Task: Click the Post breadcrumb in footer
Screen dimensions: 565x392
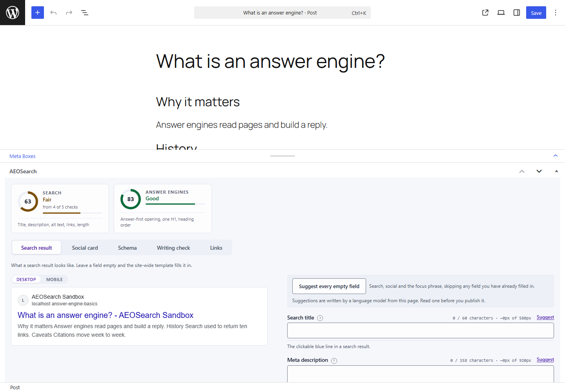Action: point(15,387)
